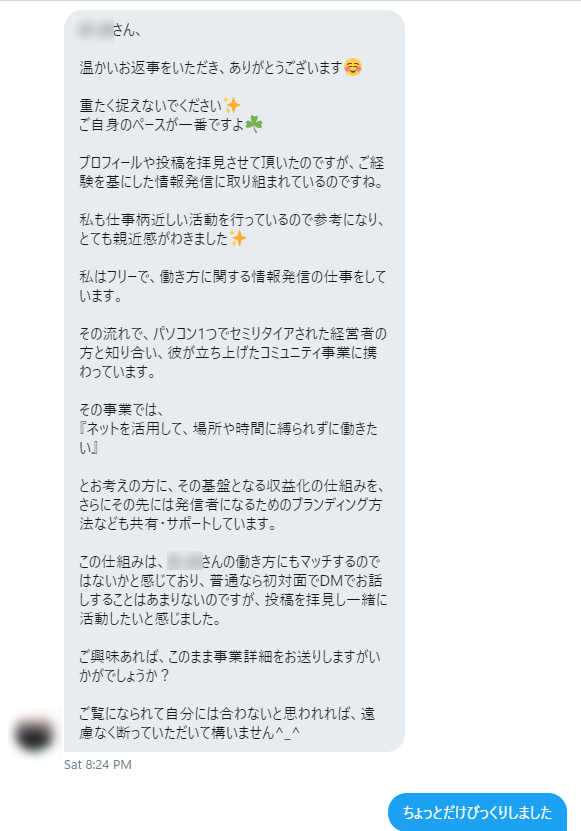Click the line ご自身のペースが一番ですよ

coord(171,125)
